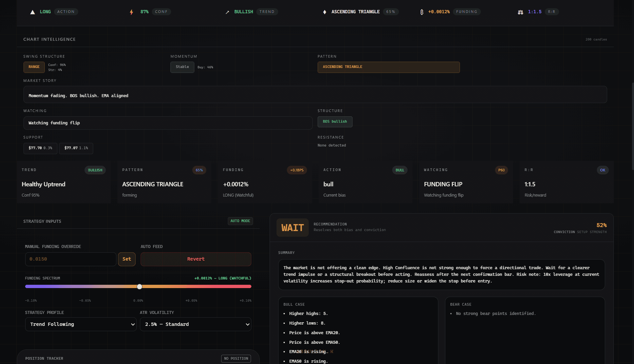This screenshot has height=364, width=634.
Task: Click the 'Conf: 96%' swing value
Action: 57,65
